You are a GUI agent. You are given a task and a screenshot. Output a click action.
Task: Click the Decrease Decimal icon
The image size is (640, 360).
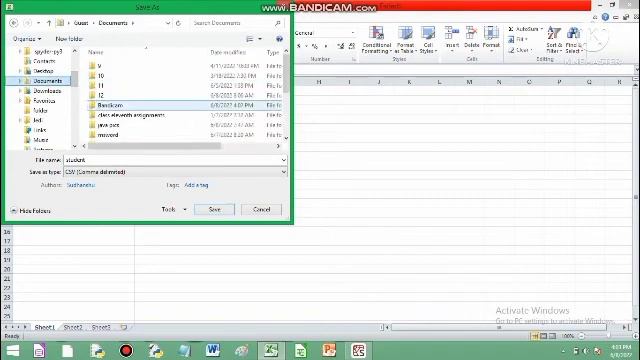(x=352, y=46)
